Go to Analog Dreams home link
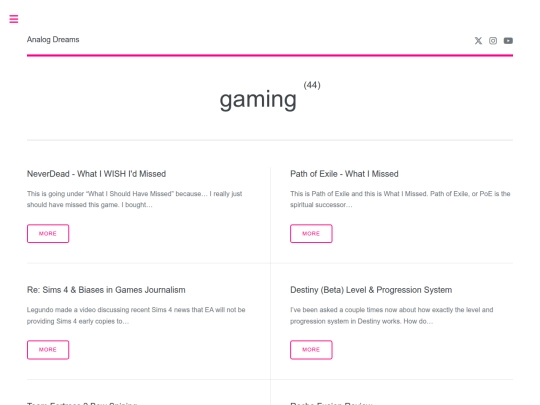Viewport: 540px width, 405px height. click(x=53, y=40)
